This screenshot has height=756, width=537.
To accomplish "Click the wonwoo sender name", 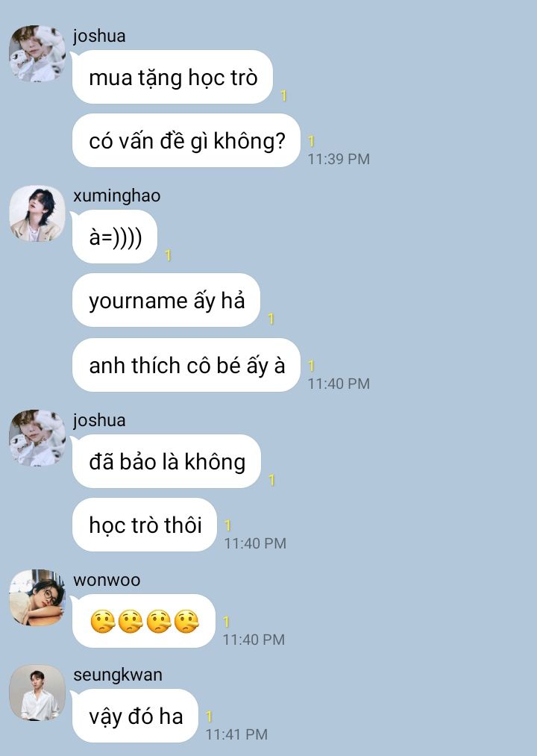I will tap(107, 580).
